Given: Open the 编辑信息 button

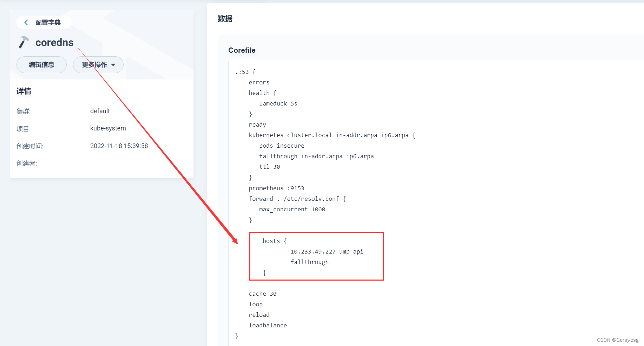Looking at the screenshot, I should pyautogui.click(x=41, y=65).
